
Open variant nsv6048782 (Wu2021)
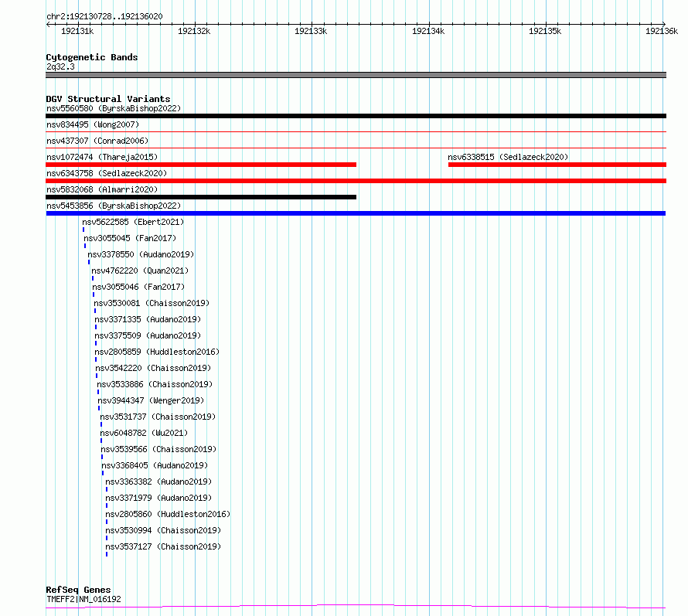144,433
